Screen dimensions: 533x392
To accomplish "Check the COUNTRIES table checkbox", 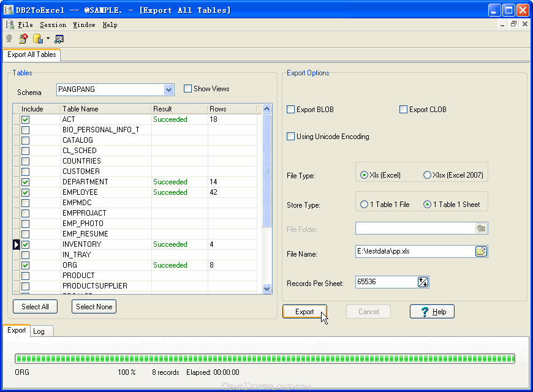I will [26, 161].
